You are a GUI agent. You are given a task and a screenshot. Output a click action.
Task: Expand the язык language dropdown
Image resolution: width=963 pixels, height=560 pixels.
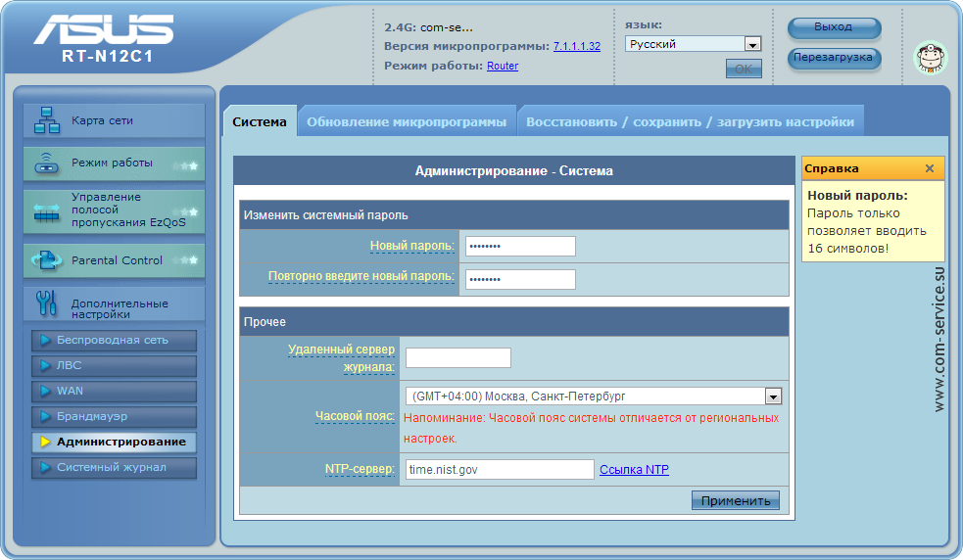pyautogui.click(x=751, y=44)
